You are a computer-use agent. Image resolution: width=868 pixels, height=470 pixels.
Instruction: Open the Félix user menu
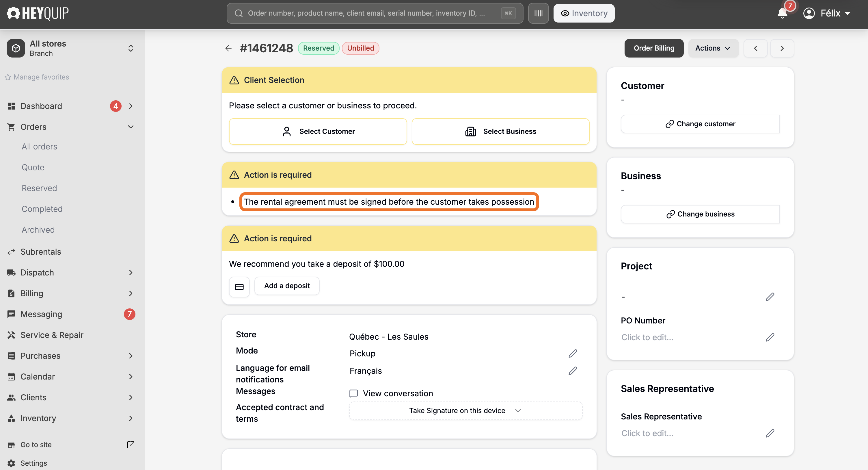point(827,13)
